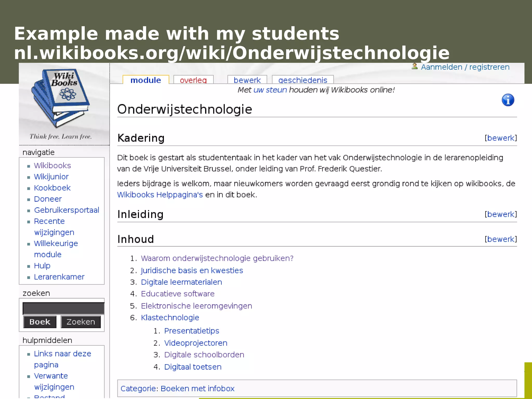The width and height of the screenshot is (532, 399).
Task: Open 'Digitaal toetsen' subchapter
Action: coord(193,367)
